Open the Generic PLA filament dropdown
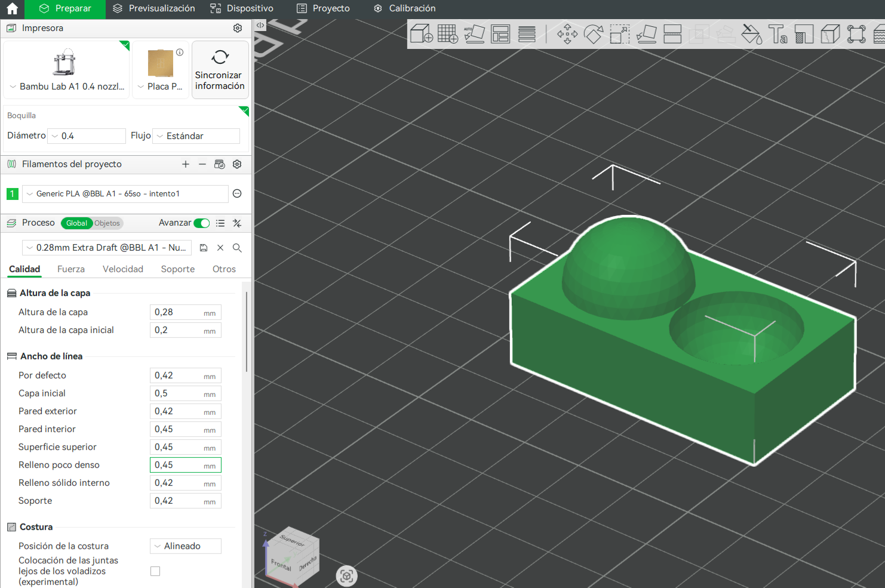Viewport: 885px width, 588px height. (125, 194)
